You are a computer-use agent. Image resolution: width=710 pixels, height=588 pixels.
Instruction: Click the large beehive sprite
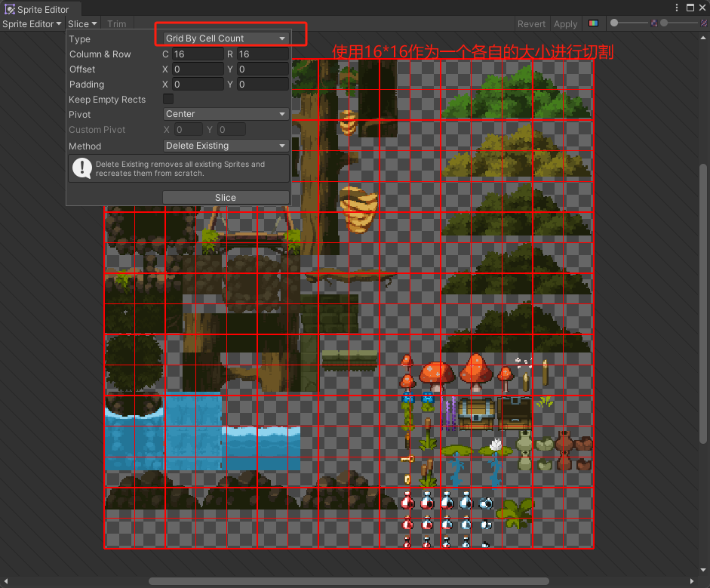click(x=358, y=209)
